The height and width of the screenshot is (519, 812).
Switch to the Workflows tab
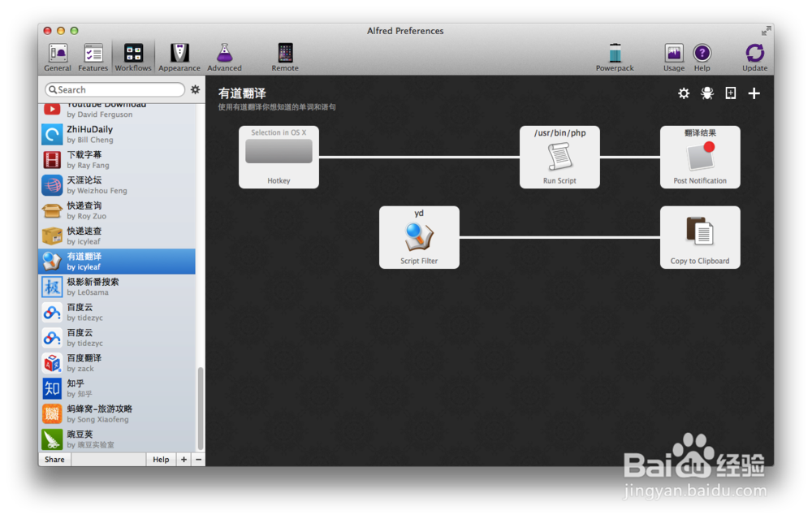click(133, 58)
